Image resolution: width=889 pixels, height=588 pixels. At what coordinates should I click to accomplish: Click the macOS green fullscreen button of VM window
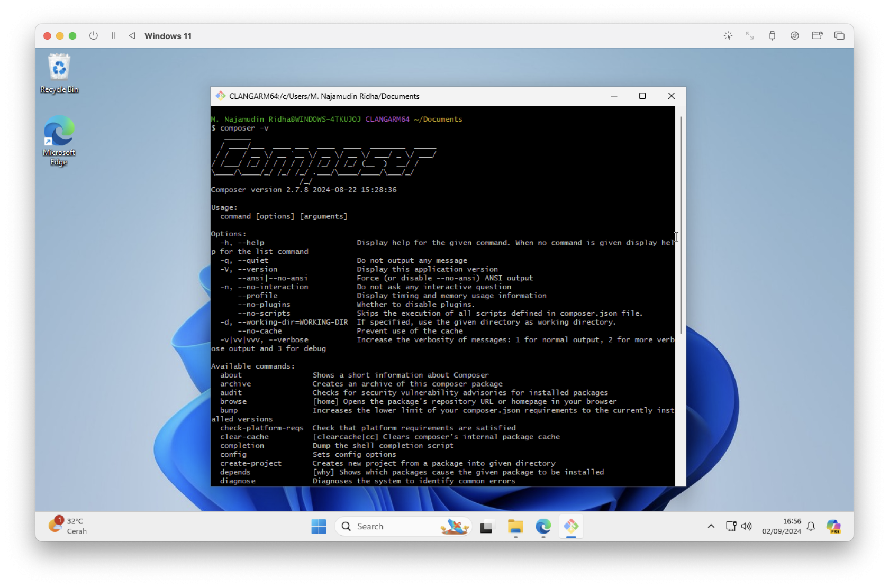coord(72,36)
